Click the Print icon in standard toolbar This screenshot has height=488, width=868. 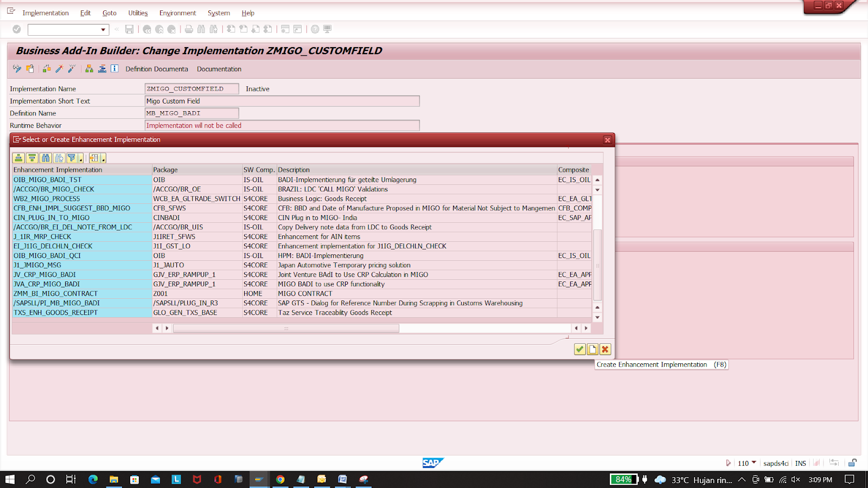point(188,29)
